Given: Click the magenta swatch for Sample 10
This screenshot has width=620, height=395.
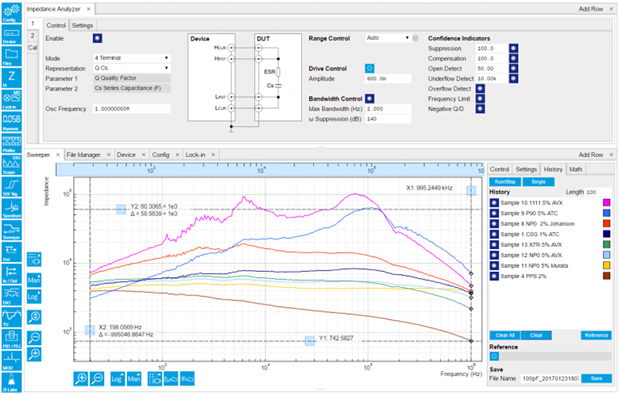Looking at the screenshot, I should pyautogui.click(x=606, y=203).
